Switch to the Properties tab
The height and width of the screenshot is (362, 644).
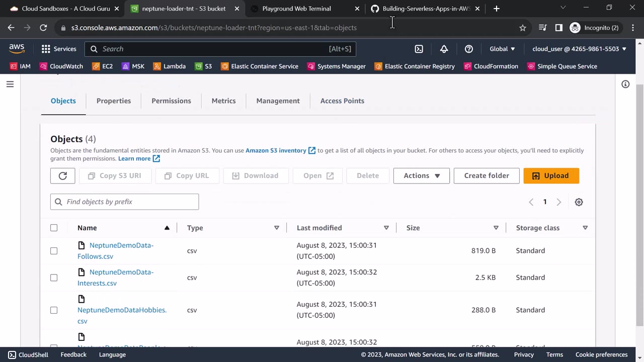tap(114, 101)
